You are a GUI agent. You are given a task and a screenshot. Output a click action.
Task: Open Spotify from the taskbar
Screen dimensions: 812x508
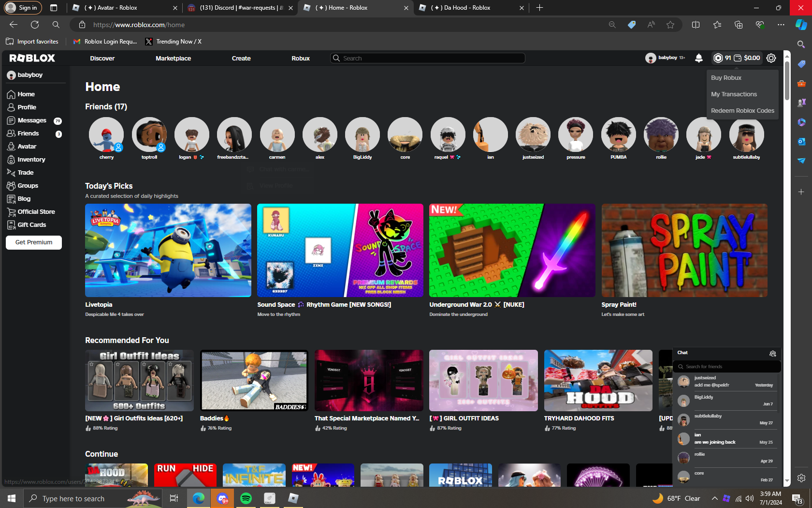(x=246, y=498)
